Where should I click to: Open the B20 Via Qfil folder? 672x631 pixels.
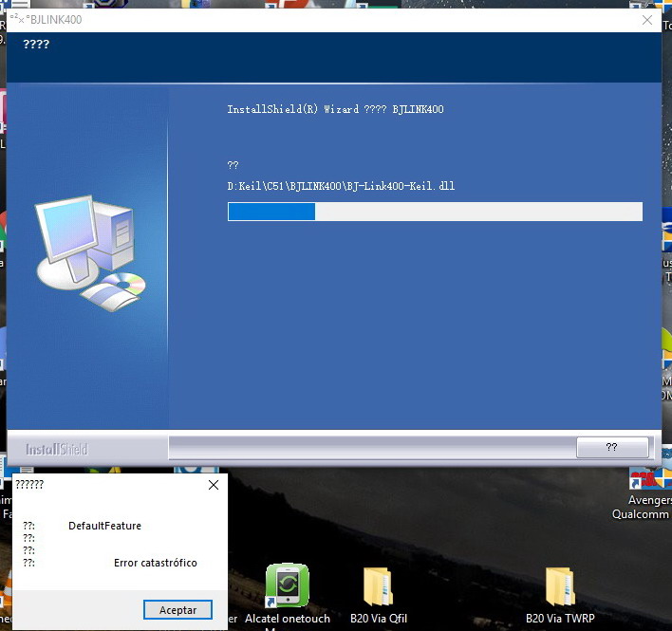pyautogui.click(x=379, y=596)
